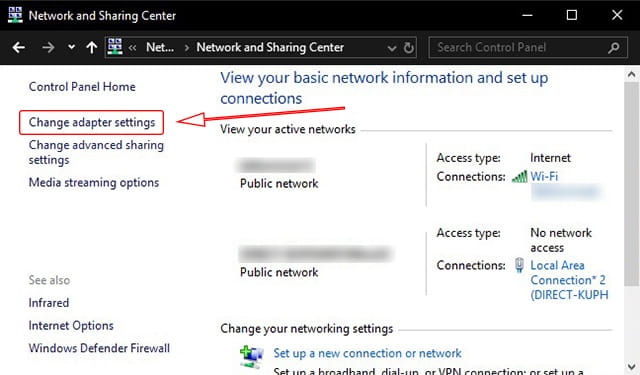The height and width of the screenshot is (375, 640).
Task: Click the Local Area Connection adapter icon
Action: [519, 265]
